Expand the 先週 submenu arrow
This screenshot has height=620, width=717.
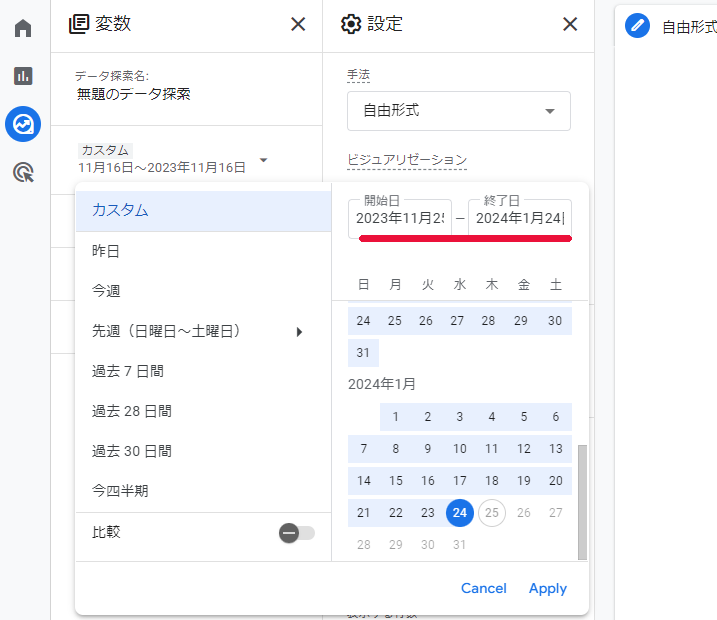pos(299,332)
